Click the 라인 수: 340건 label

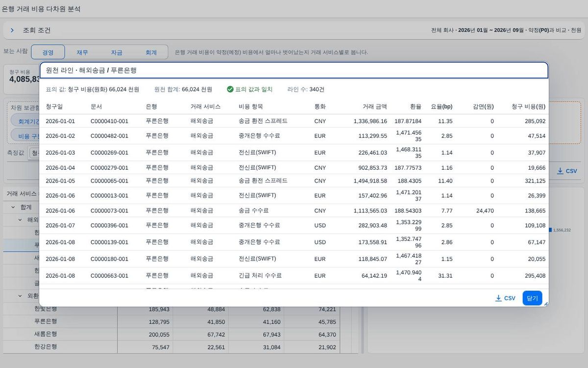point(306,89)
